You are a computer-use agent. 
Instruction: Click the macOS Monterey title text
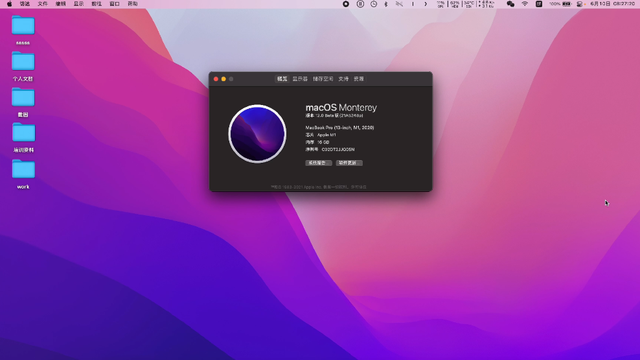[x=341, y=108]
